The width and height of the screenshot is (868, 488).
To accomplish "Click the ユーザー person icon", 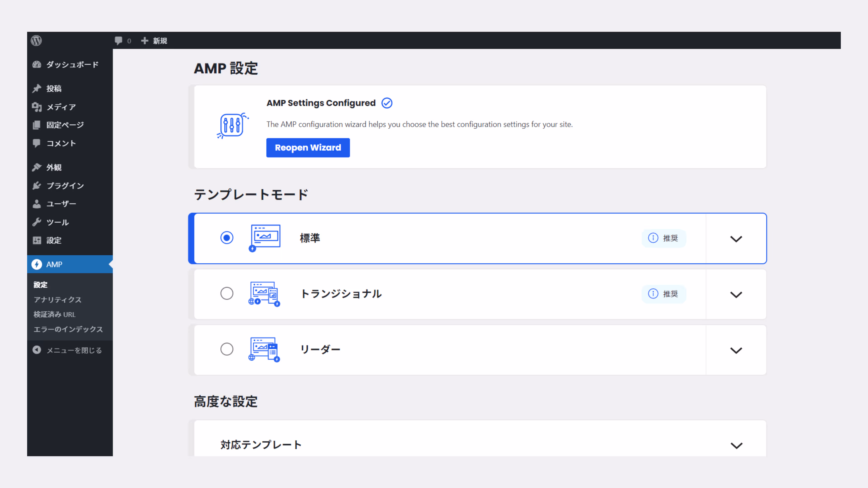I will pyautogui.click(x=37, y=204).
